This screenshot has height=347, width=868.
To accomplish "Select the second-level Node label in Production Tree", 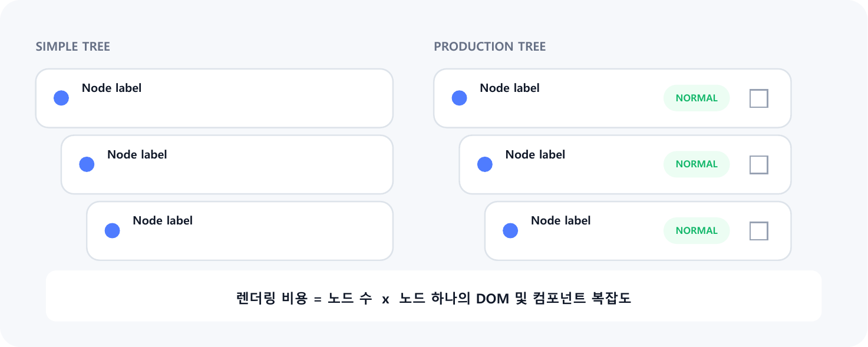I will point(535,155).
